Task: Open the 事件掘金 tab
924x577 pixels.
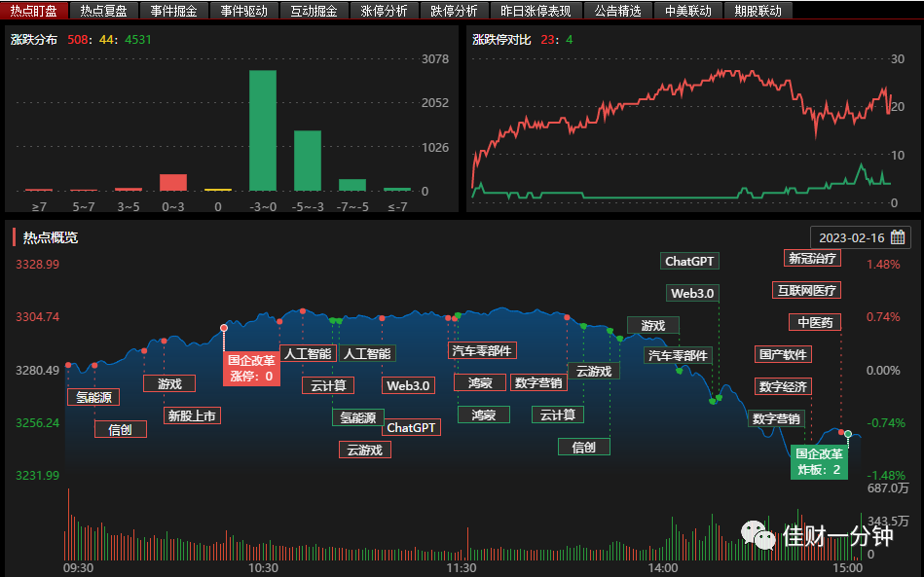Action: [173, 11]
